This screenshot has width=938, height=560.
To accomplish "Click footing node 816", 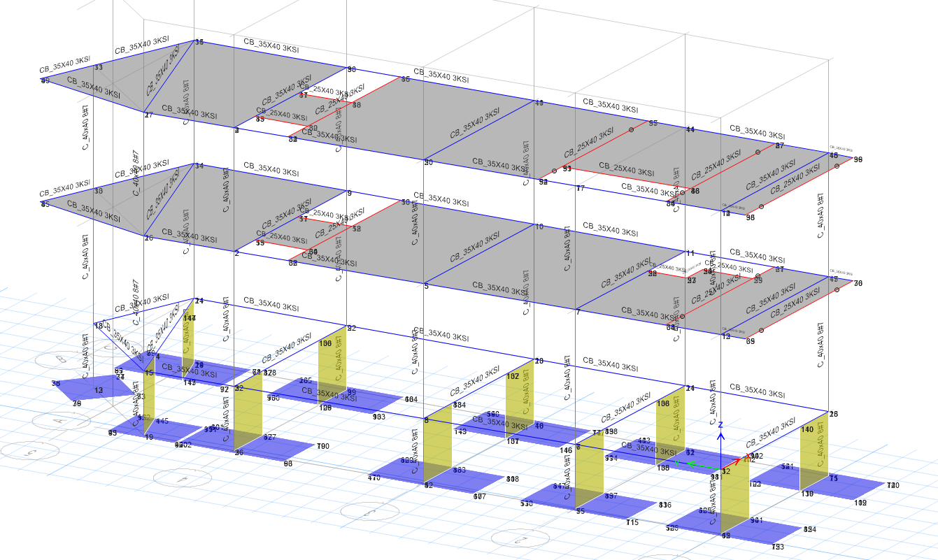I will click(x=665, y=505).
